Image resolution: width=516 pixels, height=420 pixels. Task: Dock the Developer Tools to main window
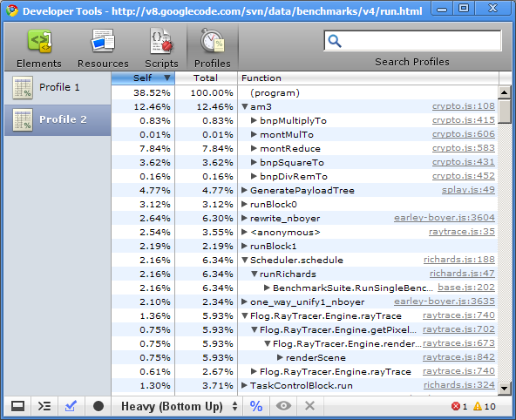17,407
